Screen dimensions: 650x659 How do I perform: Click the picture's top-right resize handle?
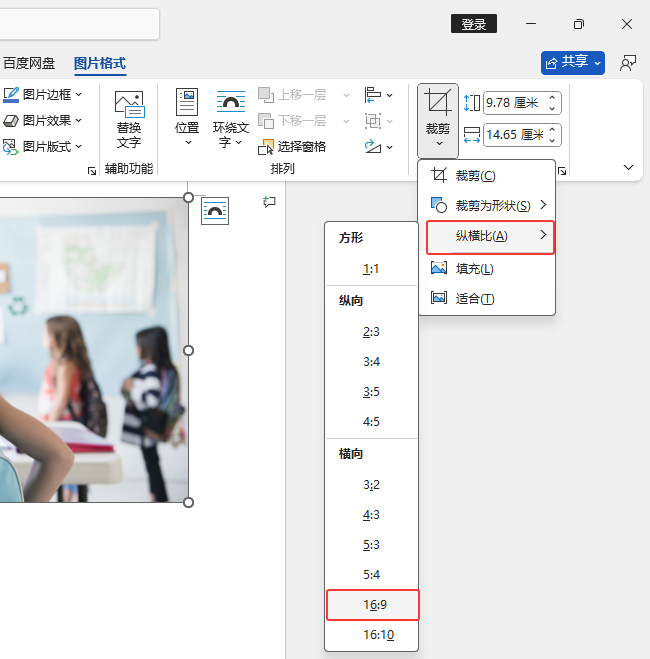coord(188,198)
